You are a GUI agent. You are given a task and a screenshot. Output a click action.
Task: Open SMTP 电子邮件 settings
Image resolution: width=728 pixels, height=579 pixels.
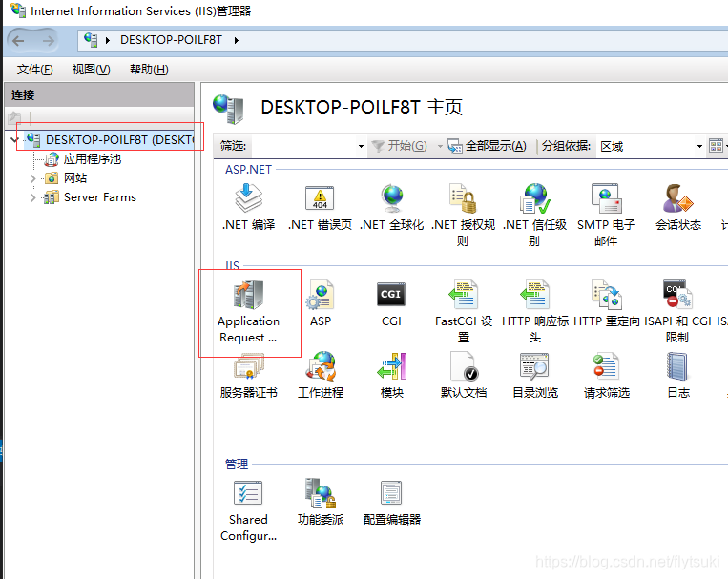pos(606,215)
